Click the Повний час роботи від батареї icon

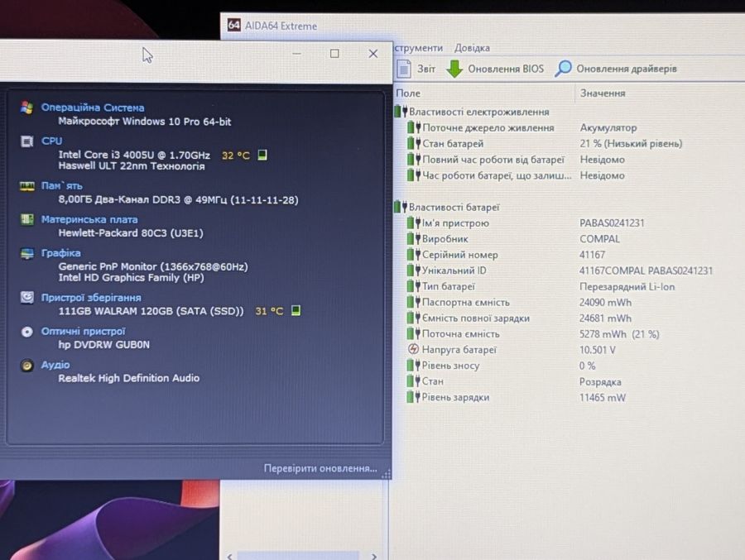[414, 159]
